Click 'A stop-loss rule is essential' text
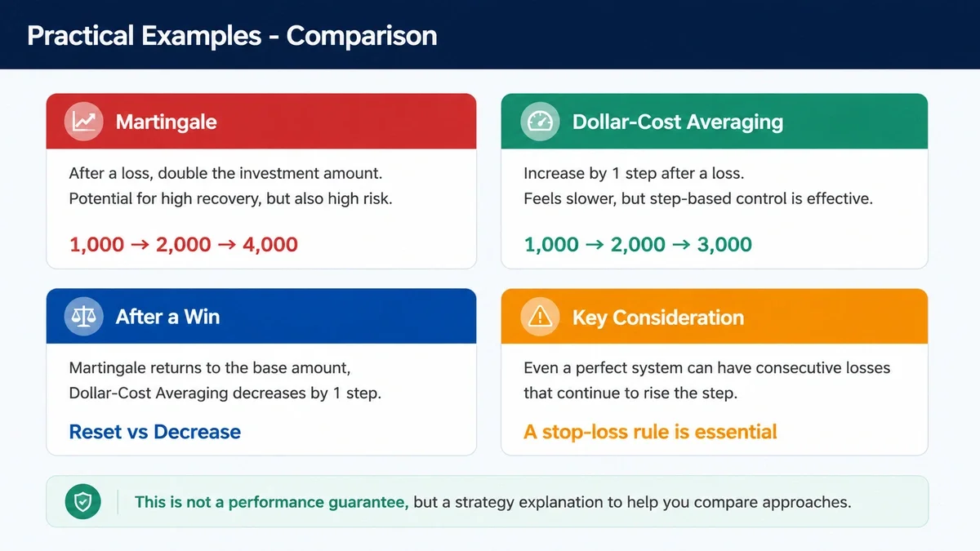Viewport: 980px width, 551px height. [x=650, y=432]
